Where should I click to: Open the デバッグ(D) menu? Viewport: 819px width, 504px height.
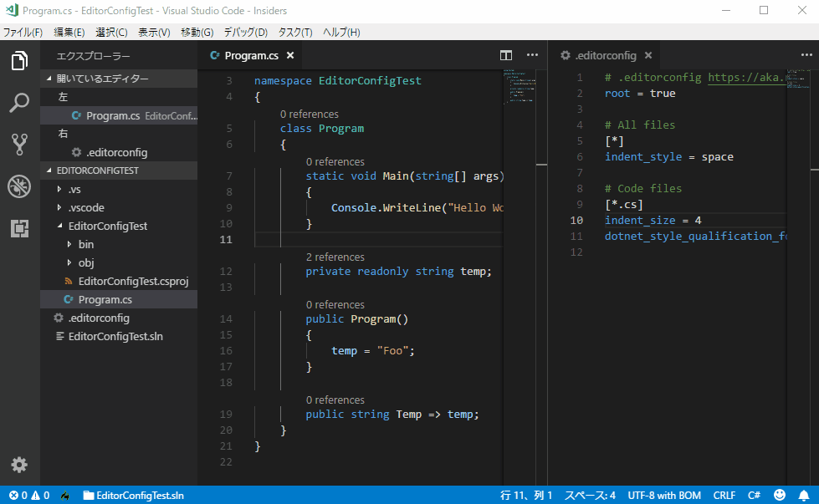point(245,33)
